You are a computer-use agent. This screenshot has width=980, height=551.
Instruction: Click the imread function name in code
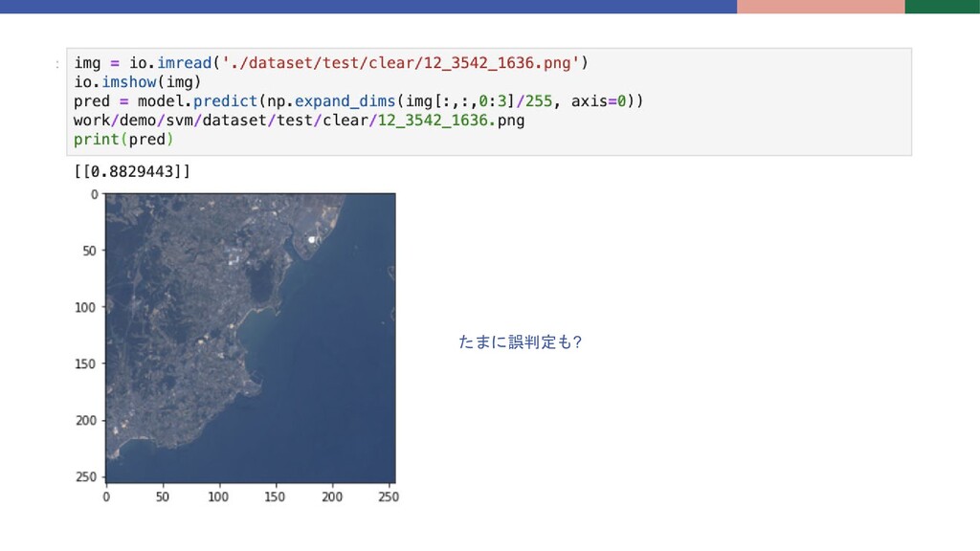coord(185,63)
